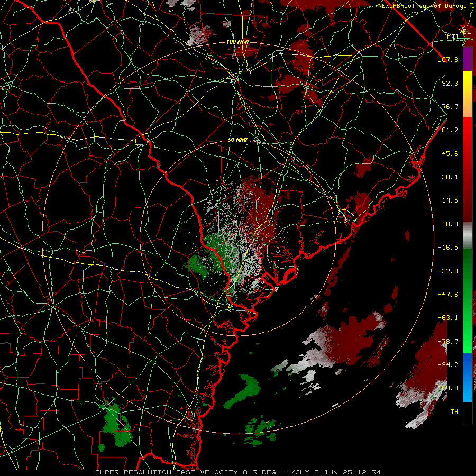Click the -16.5 value on velocity scale
The image size is (476, 476).
(x=448, y=248)
